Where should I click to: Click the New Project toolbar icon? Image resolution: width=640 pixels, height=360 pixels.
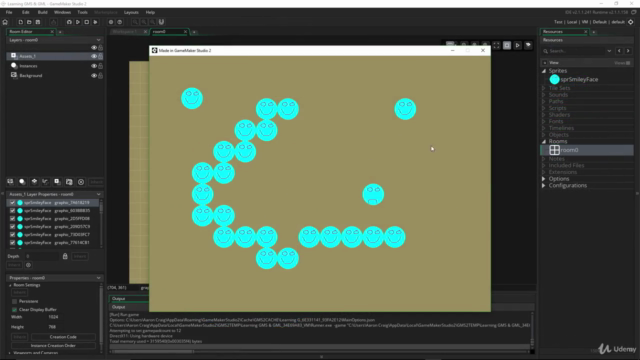20,22
